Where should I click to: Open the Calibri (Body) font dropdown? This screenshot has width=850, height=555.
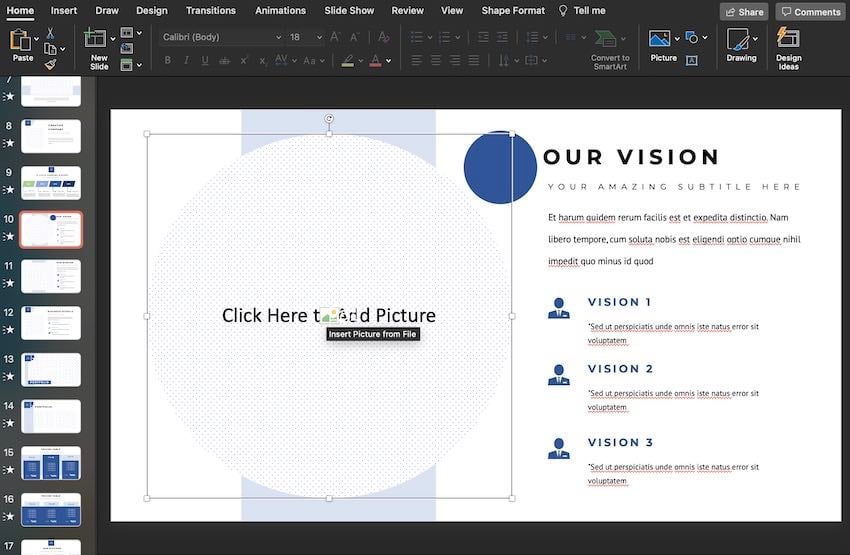tap(222, 37)
